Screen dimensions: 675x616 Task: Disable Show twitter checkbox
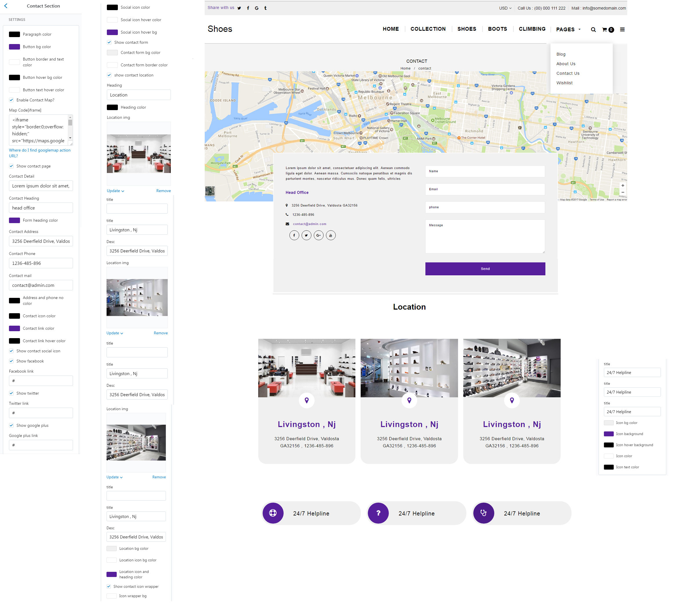(11, 393)
